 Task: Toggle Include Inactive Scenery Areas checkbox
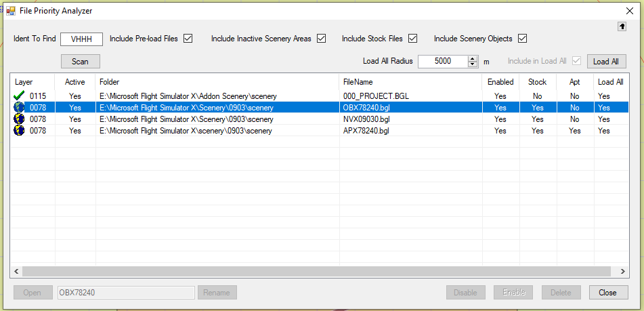coord(322,39)
